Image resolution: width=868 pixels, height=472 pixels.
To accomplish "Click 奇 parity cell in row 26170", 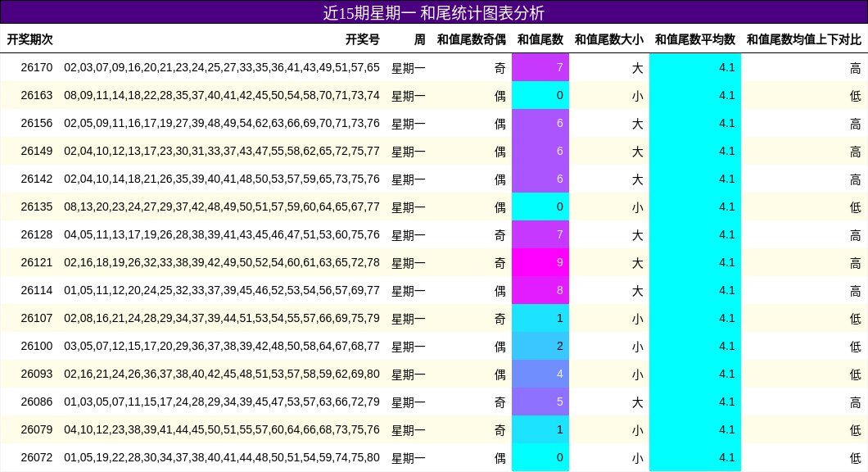I will pos(500,67).
